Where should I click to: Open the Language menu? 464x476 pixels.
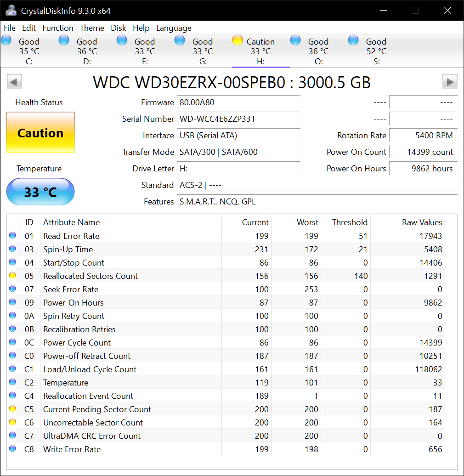pos(174,28)
